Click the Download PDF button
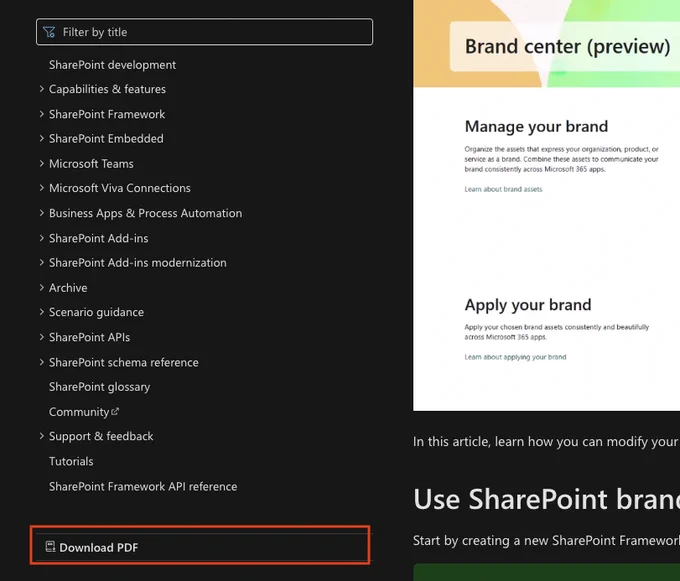This screenshot has width=680, height=581. pos(200,547)
